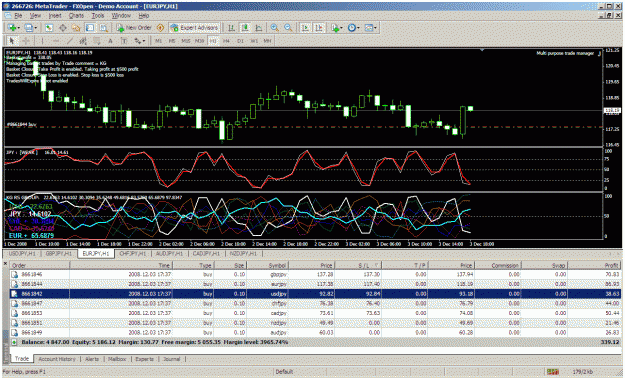The height and width of the screenshot is (378, 625).
Task: Select the usdjpy order row 8661842
Action: point(315,294)
